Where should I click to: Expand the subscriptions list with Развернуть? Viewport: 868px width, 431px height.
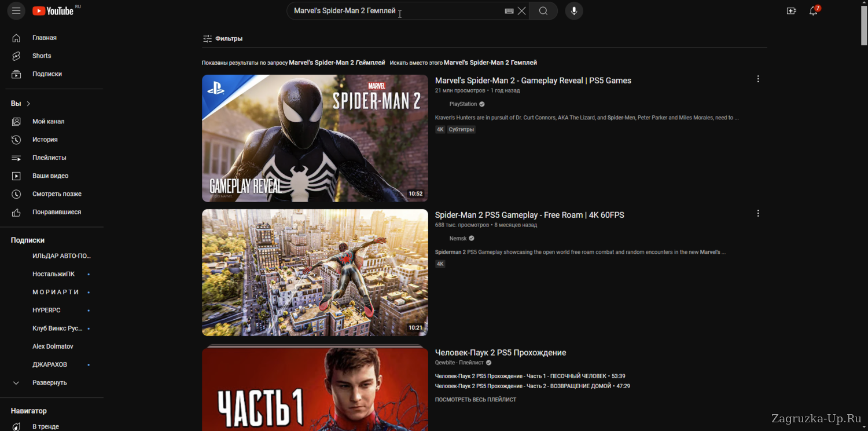tap(49, 383)
